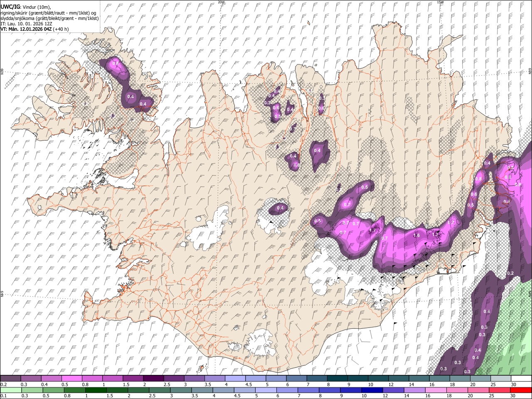Viewport: 532px width, 399px height.
Task: Click the 0.2 label under the snow legend
Action: [3, 384]
